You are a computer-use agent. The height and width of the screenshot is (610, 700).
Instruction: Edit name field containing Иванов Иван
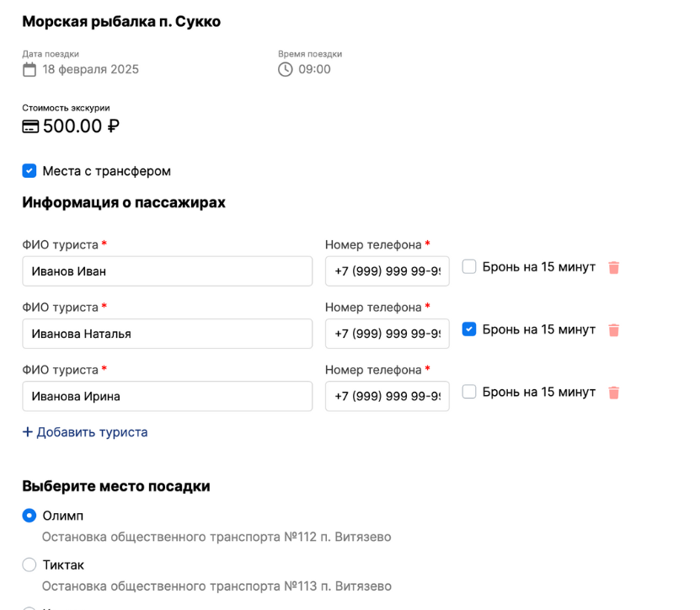pyautogui.click(x=167, y=271)
